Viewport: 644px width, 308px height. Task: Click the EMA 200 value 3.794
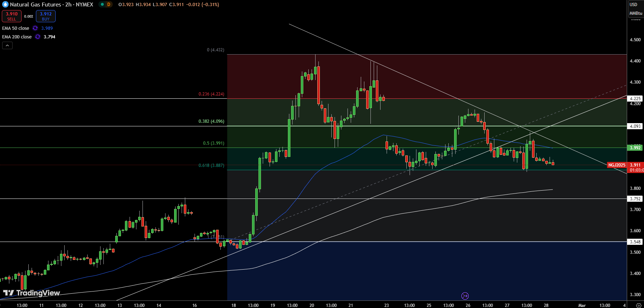[50, 37]
